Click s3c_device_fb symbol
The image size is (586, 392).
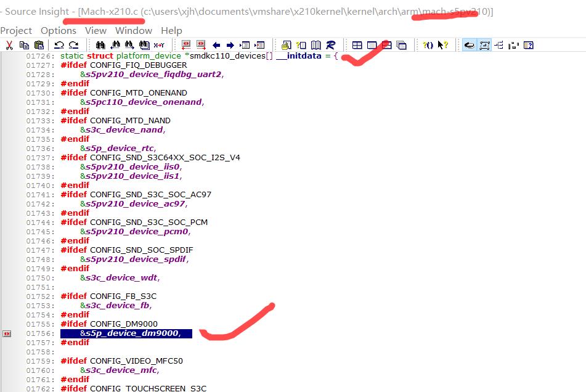pyautogui.click(x=117, y=305)
